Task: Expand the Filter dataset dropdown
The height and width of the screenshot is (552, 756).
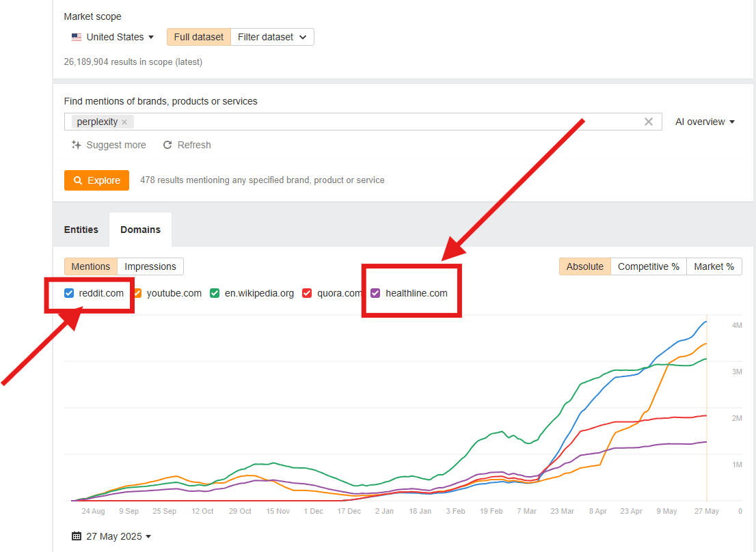Action: (273, 37)
